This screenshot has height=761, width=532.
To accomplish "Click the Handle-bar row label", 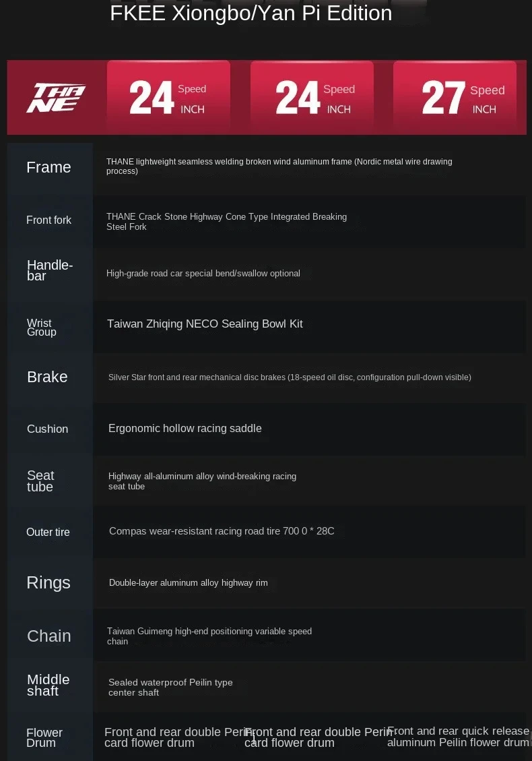I will pyautogui.click(x=50, y=270).
